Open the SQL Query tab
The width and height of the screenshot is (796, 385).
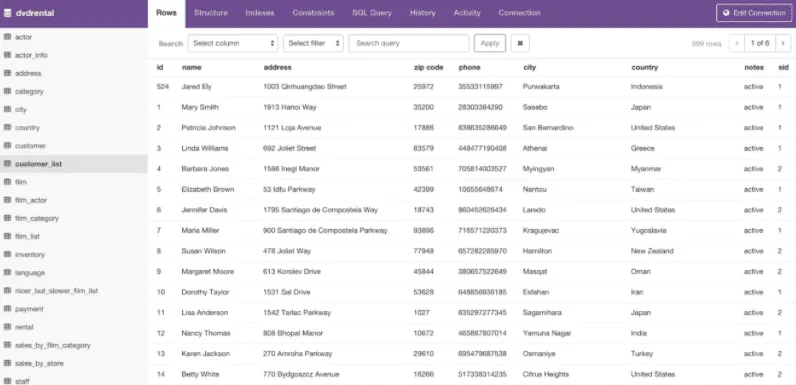tap(372, 13)
